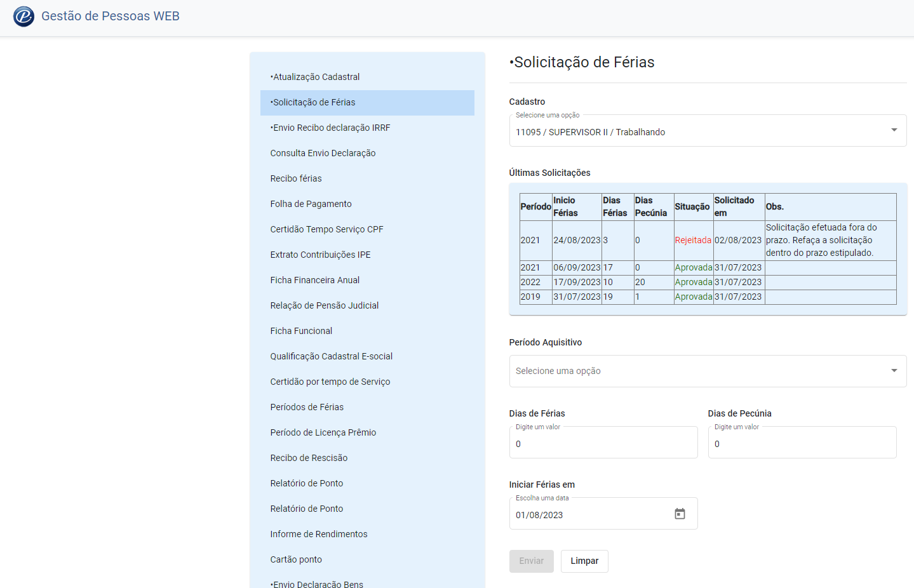Click the 2019 period cell
The image size is (914, 588).
[535, 297]
